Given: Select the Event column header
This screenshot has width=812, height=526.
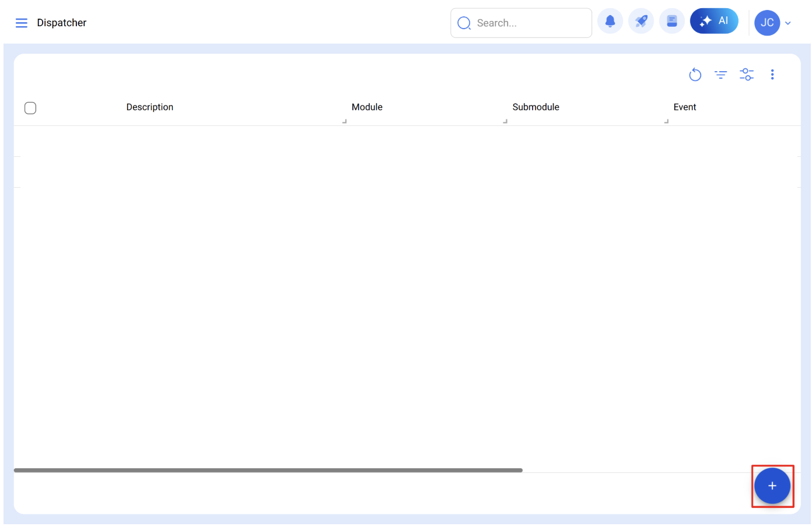Looking at the screenshot, I should click(685, 107).
